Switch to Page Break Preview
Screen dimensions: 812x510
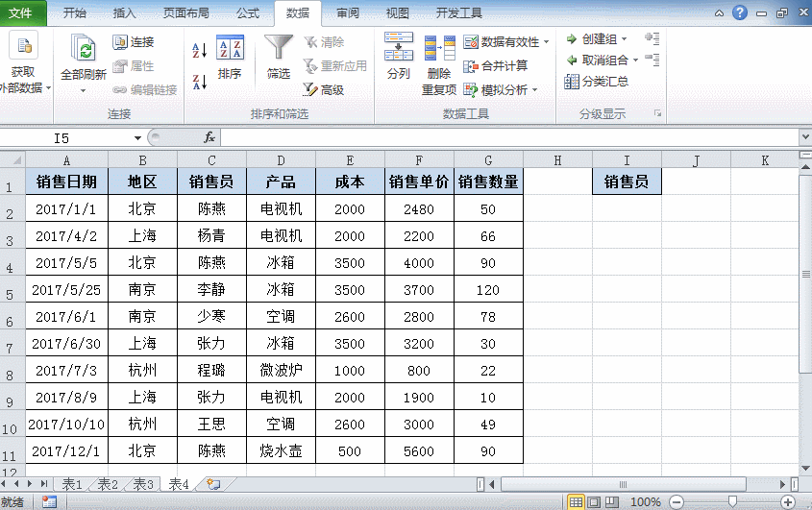coord(612,501)
